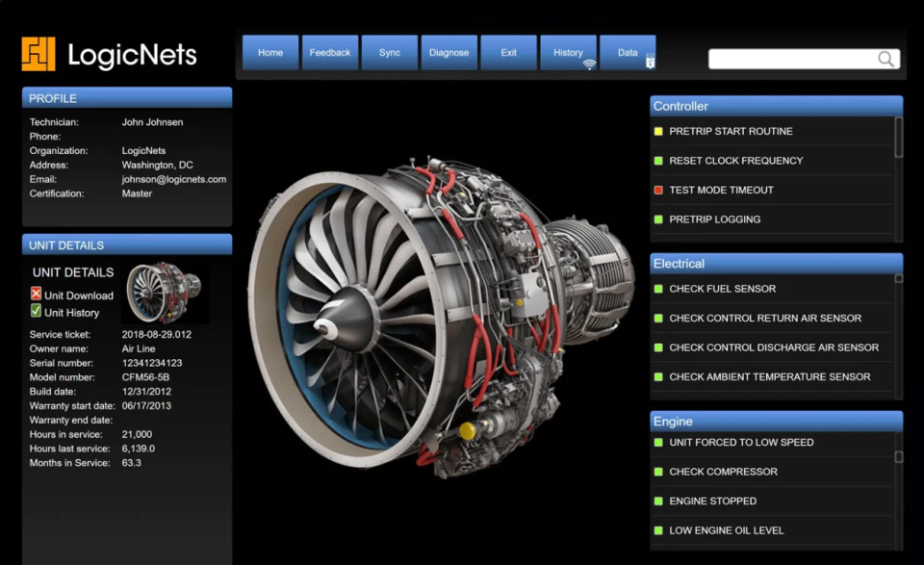924x565 pixels.
Task: Click the engine thumbnail in Unit Details
Action: click(x=165, y=293)
